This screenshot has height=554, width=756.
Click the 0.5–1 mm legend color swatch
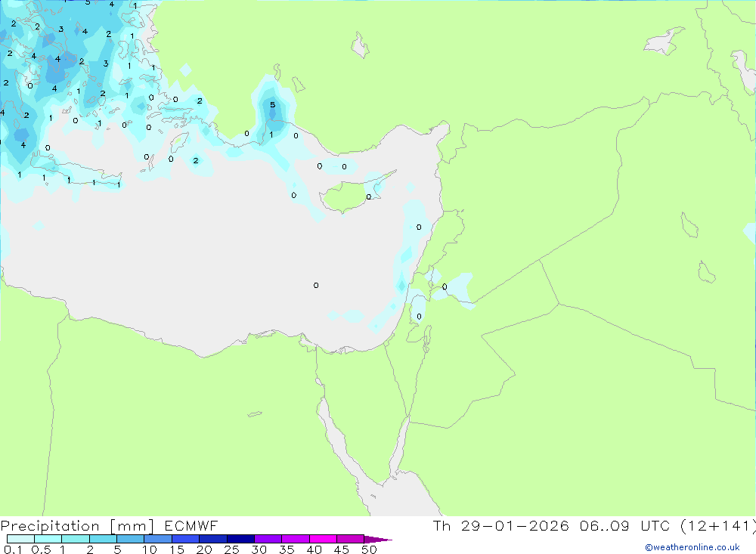(48, 539)
